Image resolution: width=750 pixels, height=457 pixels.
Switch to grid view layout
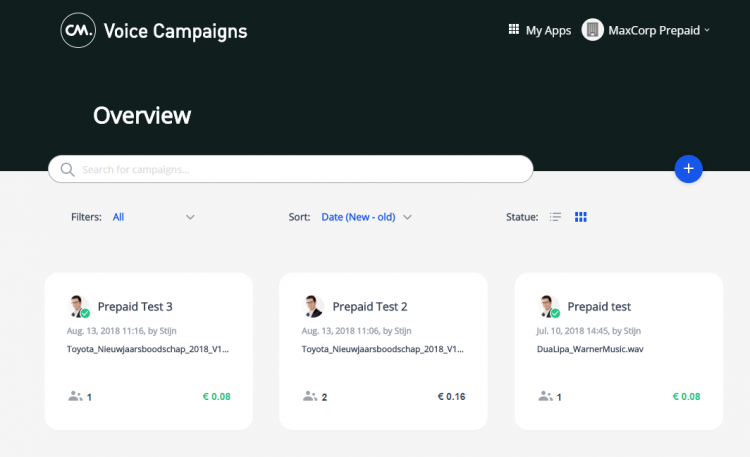point(581,217)
